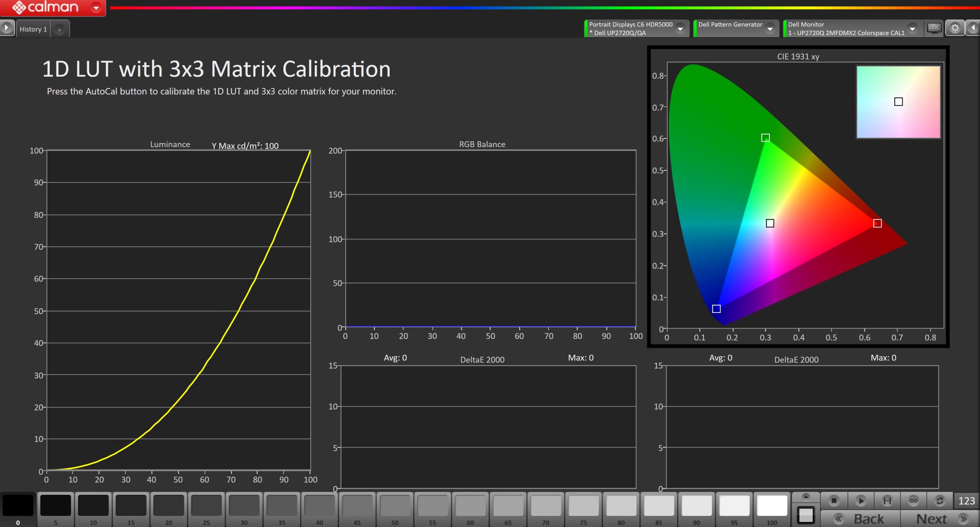
Task: Click the stop measurement button
Action: click(834, 501)
